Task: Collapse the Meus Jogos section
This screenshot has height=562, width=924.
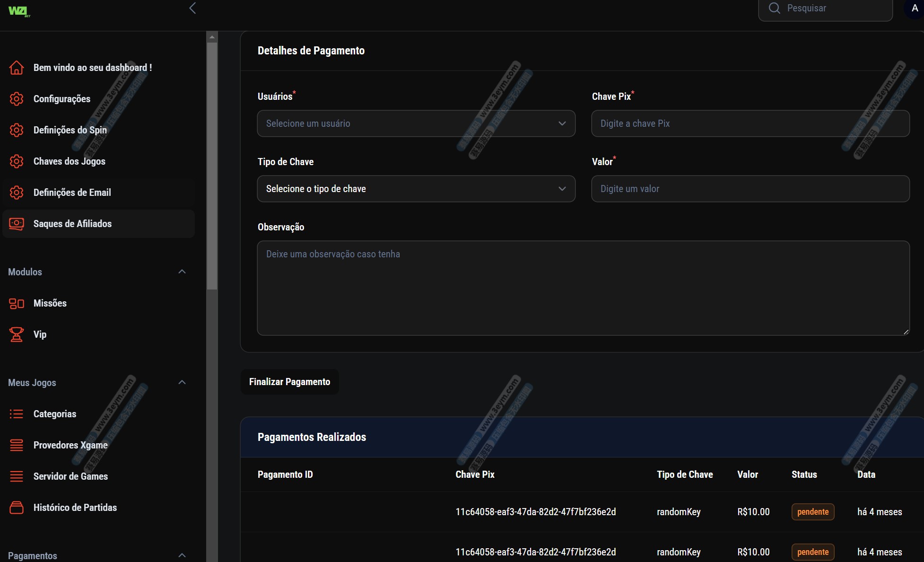Action: (x=182, y=382)
